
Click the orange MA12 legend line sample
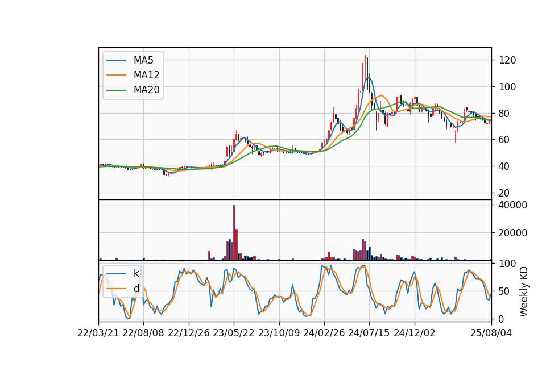tap(116, 75)
